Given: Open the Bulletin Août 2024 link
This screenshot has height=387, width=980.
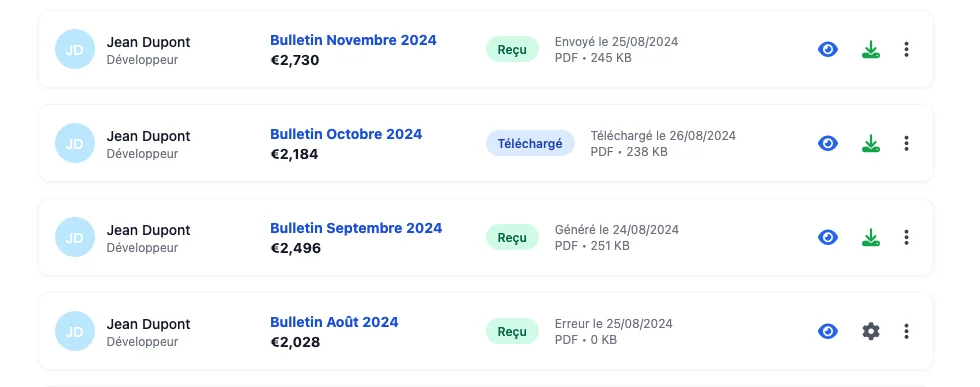Looking at the screenshot, I should pyautogui.click(x=334, y=322).
